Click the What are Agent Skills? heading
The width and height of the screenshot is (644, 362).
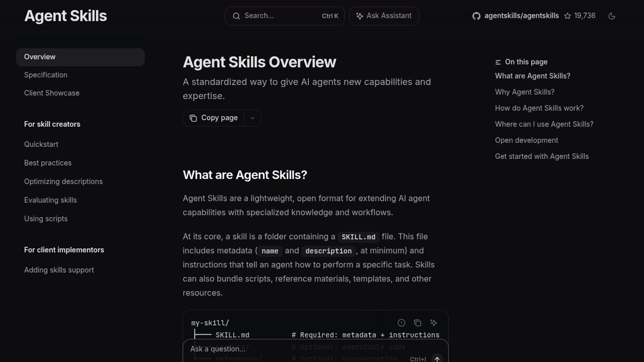tap(245, 175)
